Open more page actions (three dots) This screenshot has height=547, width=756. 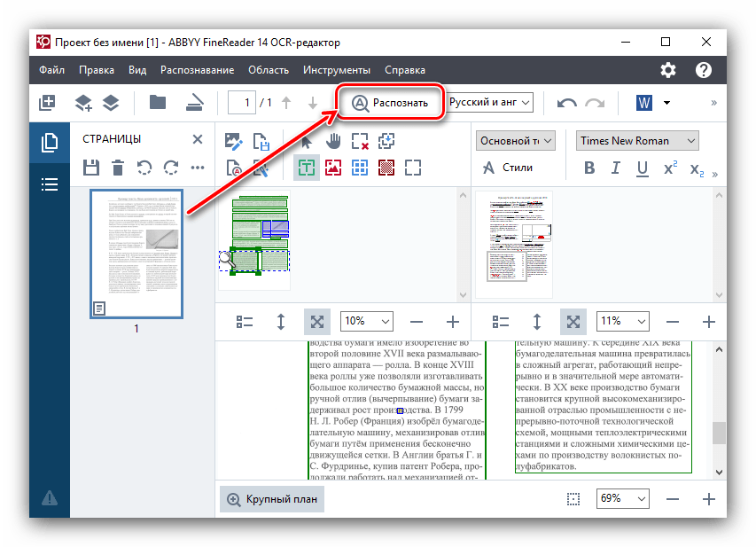click(x=197, y=168)
